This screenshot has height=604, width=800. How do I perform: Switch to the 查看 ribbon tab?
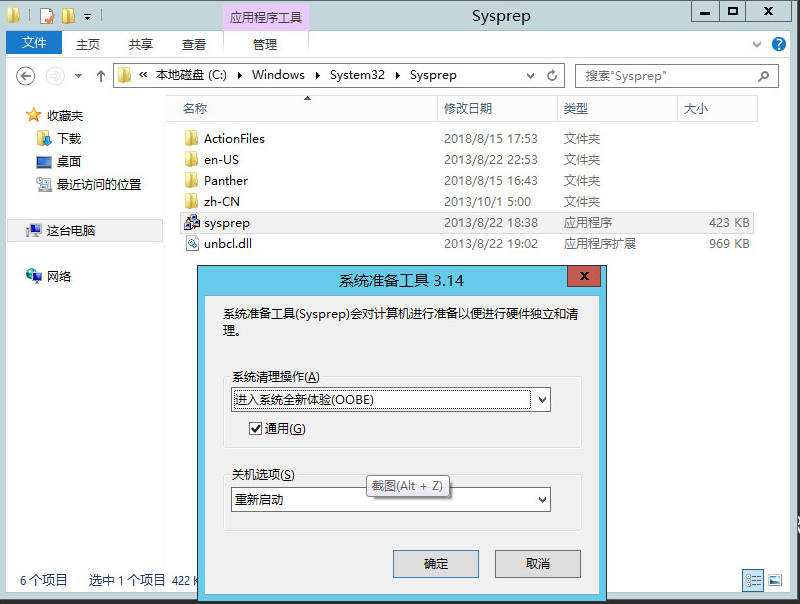pos(194,44)
